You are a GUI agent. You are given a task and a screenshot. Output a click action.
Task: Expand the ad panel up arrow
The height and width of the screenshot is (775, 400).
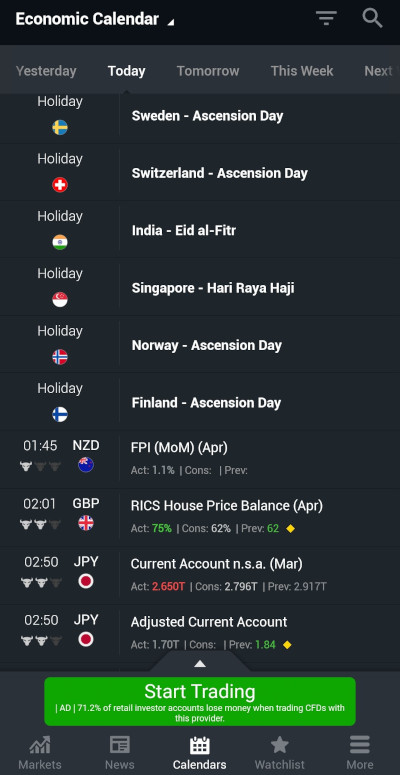coord(200,664)
